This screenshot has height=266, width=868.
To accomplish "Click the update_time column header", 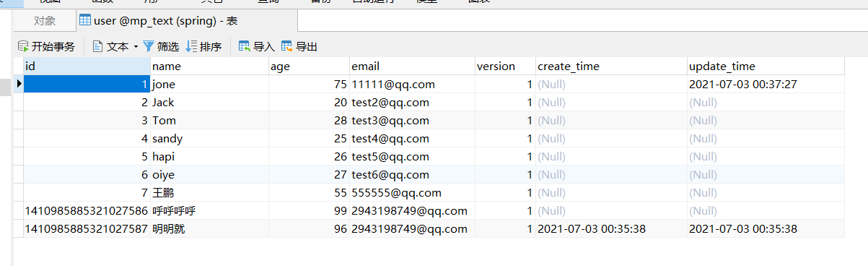I will click(766, 66).
